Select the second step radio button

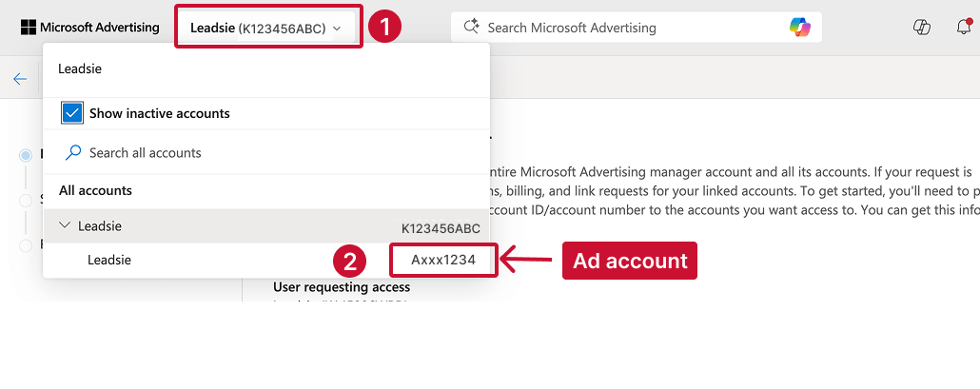26,201
